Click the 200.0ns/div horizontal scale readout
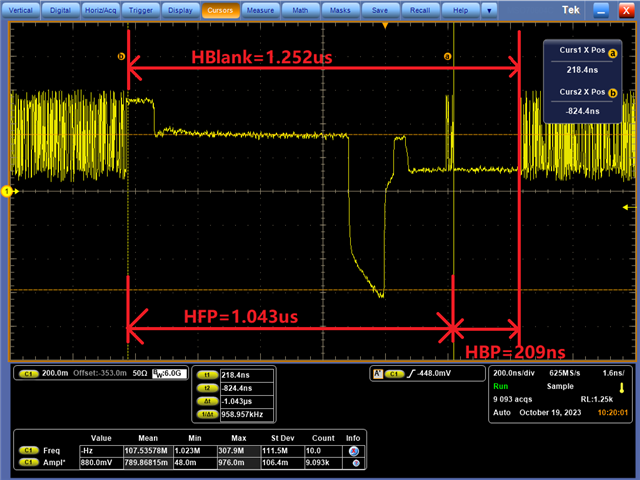Image resolution: width=640 pixels, height=480 pixels. (514, 373)
